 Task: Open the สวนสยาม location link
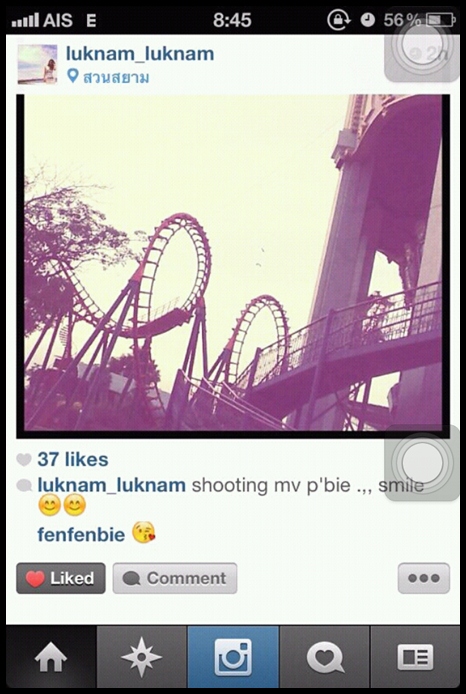click(x=116, y=77)
